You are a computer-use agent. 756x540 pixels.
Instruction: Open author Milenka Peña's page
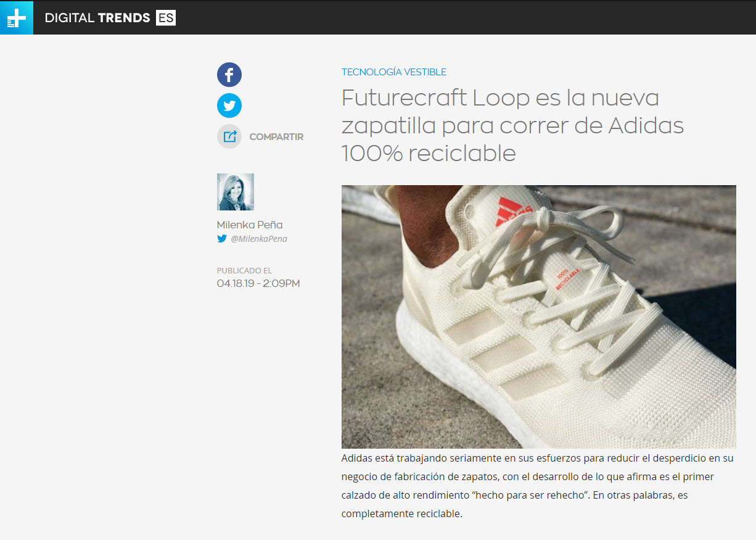250,225
